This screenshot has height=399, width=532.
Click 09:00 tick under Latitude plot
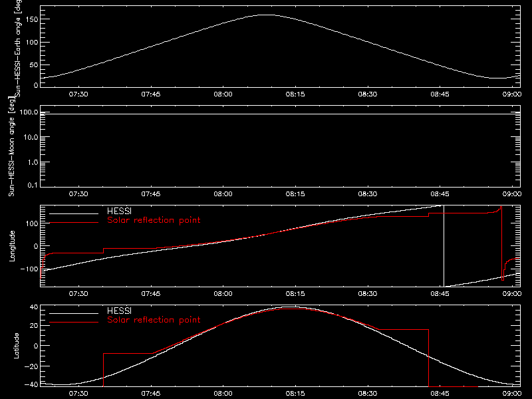(x=511, y=393)
